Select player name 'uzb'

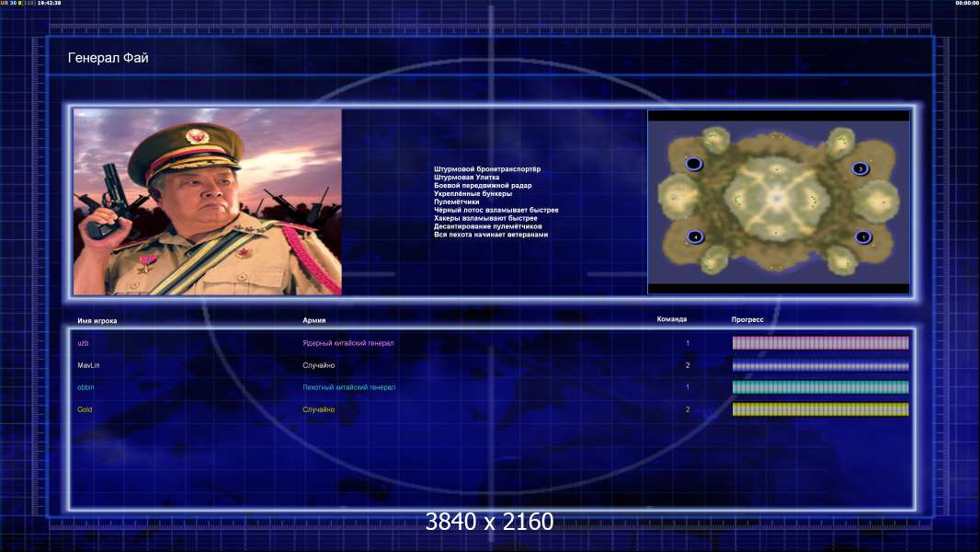click(x=83, y=343)
